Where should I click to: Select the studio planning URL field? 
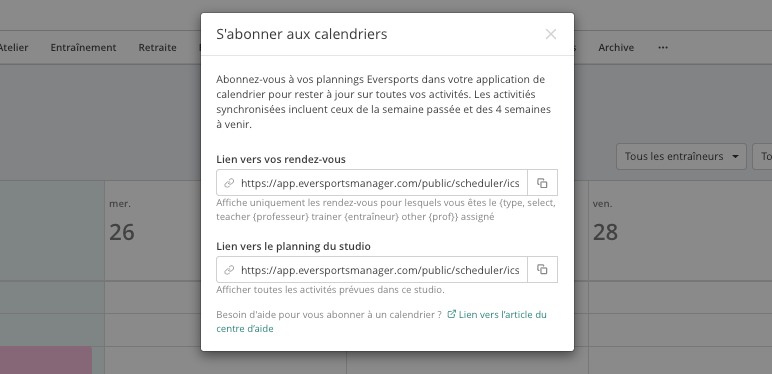click(x=372, y=270)
